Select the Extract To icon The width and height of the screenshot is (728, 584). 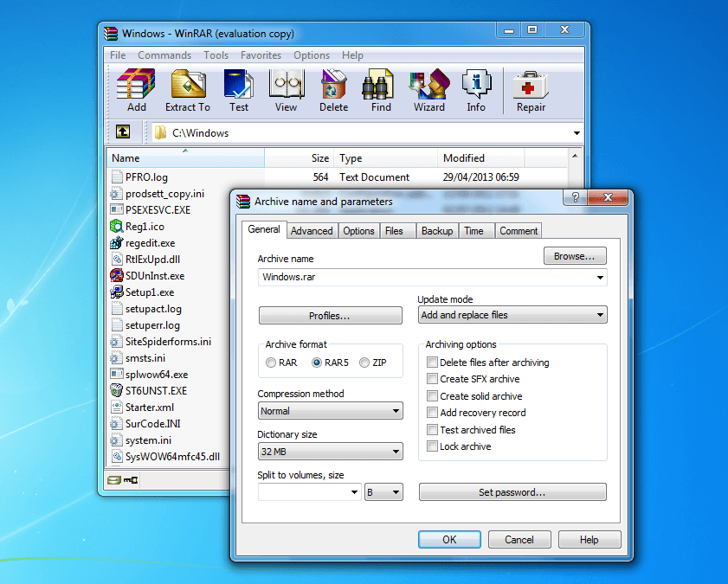click(x=187, y=87)
